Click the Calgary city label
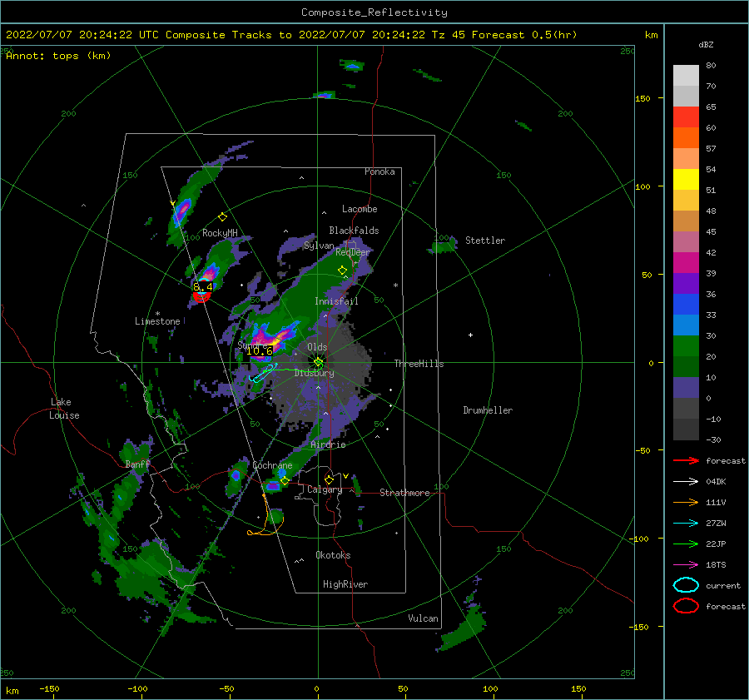The width and height of the screenshot is (749, 700). pos(325,489)
